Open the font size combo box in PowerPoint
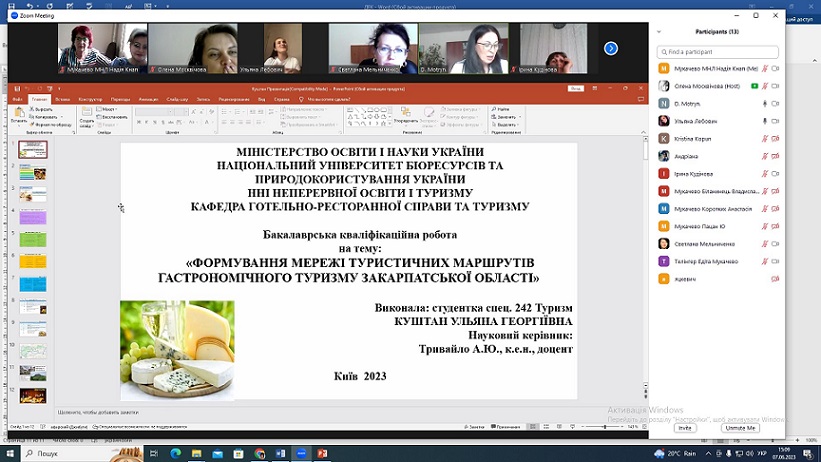The height and width of the screenshot is (462, 821). (x=182, y=112)
